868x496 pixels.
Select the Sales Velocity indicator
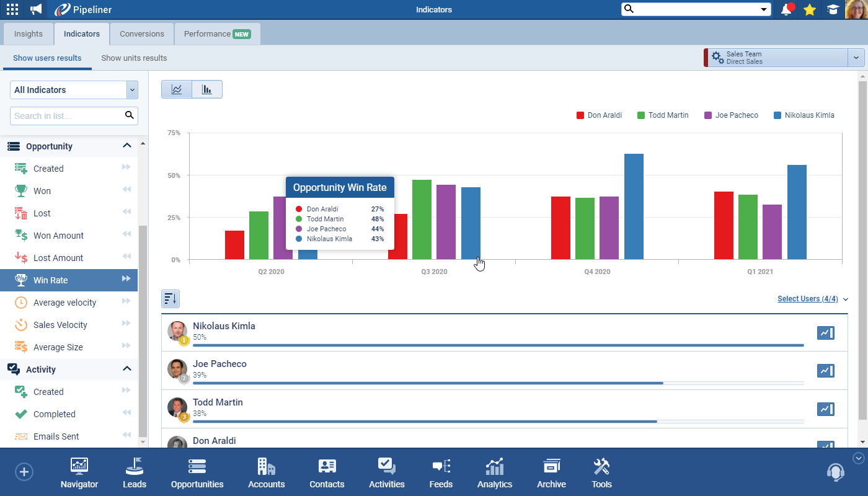click(x=60, y=325)
